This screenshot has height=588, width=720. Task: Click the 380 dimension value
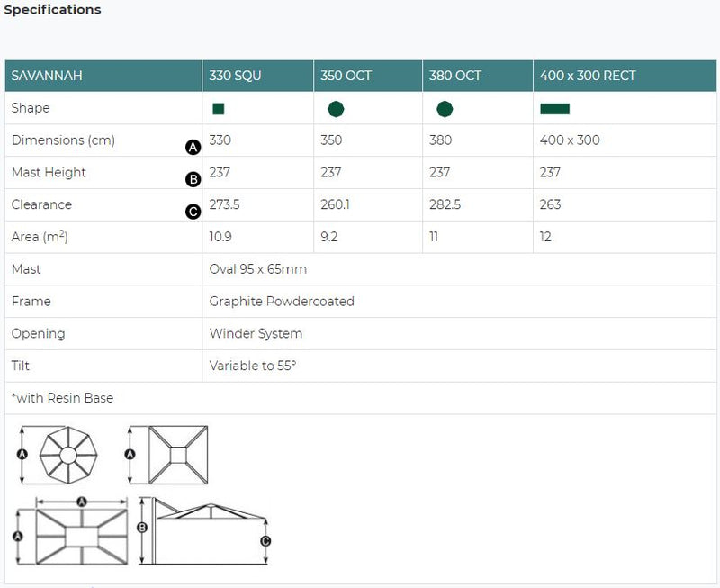440,140
